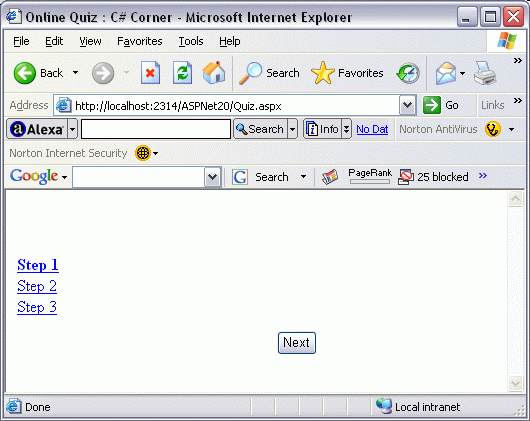Screen dimensions: 530x421
Task: Go to Home page house icon
Action: (x=214, y=73)
